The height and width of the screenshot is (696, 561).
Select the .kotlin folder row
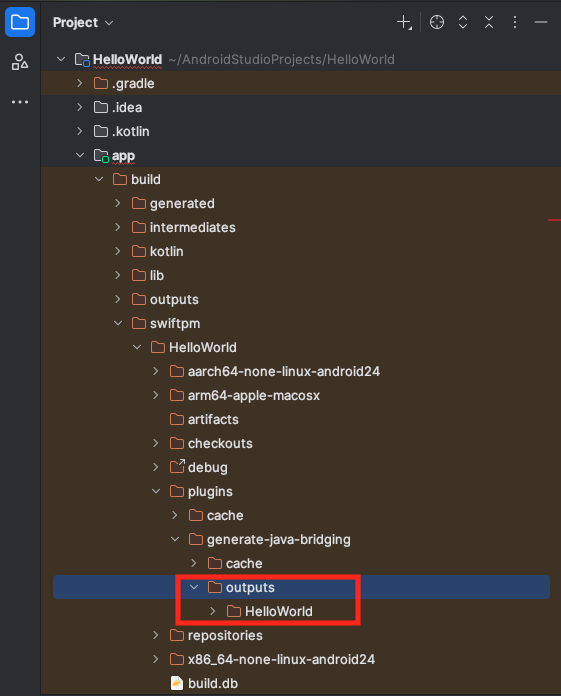(301, 131)
